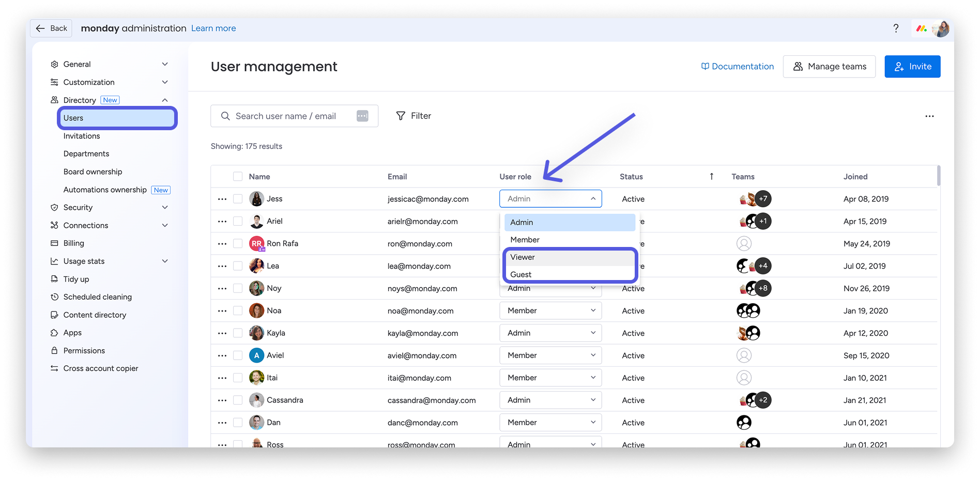This screenshot has height=481, width=980.
Task: Choose Viewer in the role list
Action: (x=570, y=257)
